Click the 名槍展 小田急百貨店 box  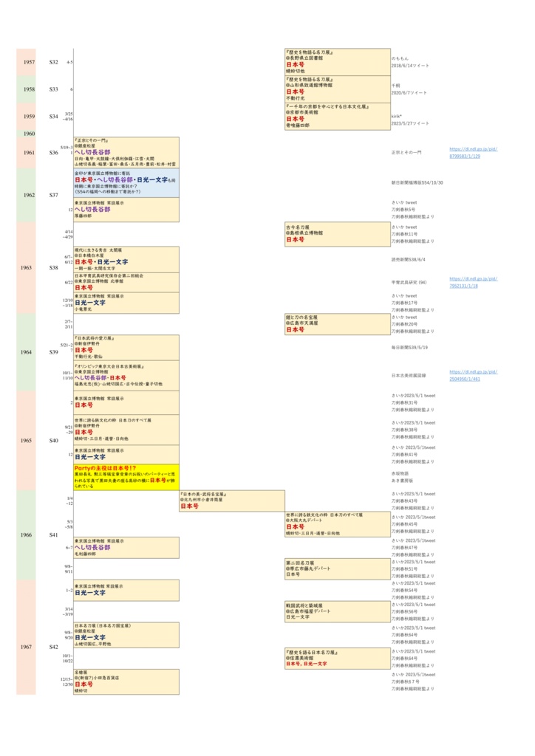(126, 681)
